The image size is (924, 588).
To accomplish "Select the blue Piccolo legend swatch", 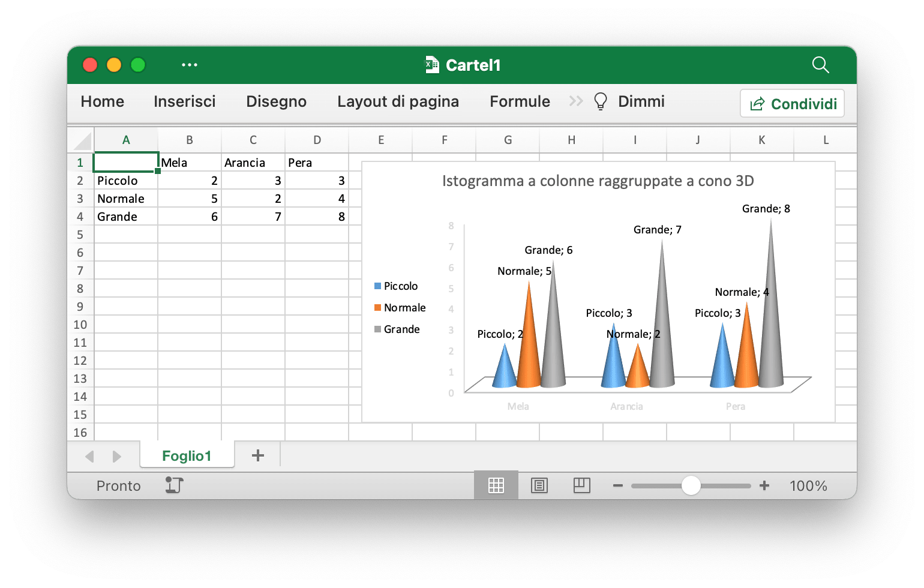I will [378, 286].
